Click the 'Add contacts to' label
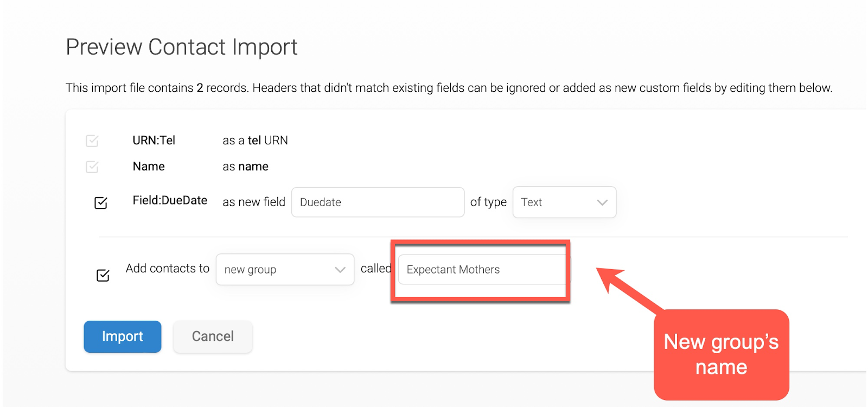Viewport: 868px width, 407px height. tap(167, 269)
